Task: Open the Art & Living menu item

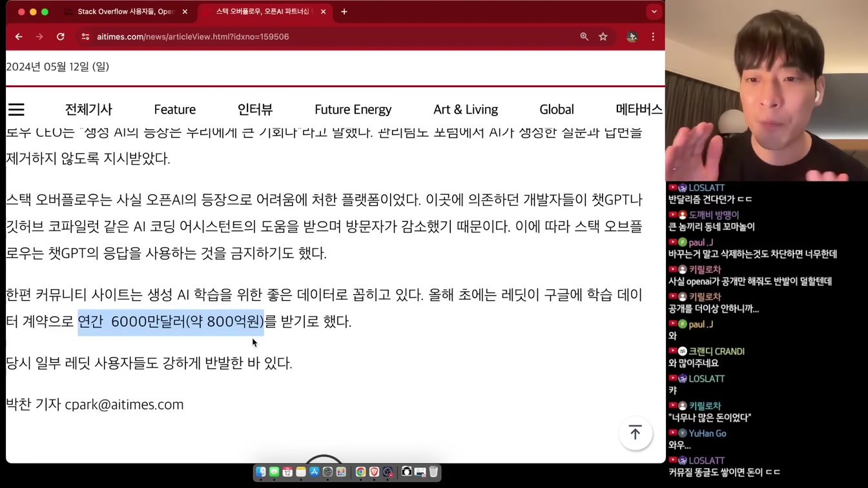Action: point(466,109)
